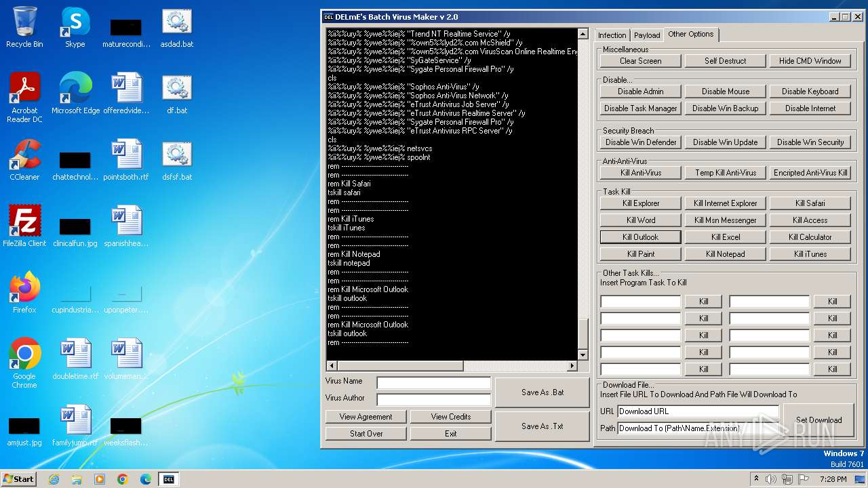This screenshot has height=488, width=868.
Task: Select df.bat file icon
Action: pos(176,93)
